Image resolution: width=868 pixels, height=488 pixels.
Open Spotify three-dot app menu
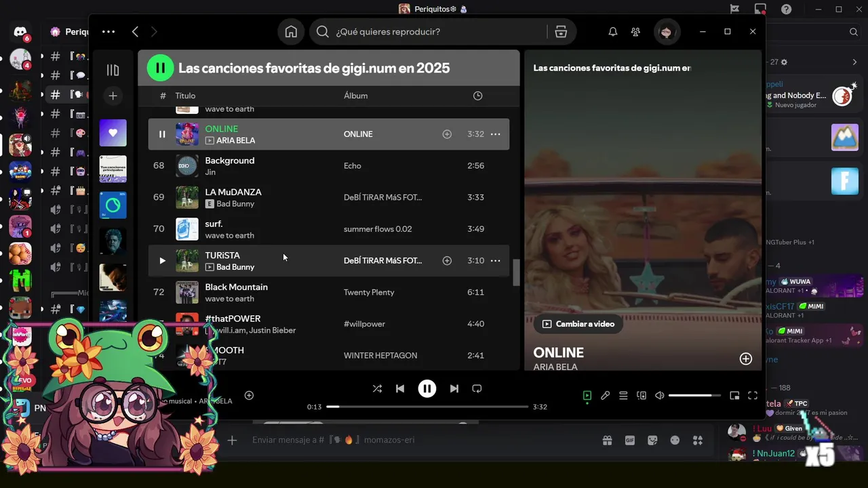point(108,31)
